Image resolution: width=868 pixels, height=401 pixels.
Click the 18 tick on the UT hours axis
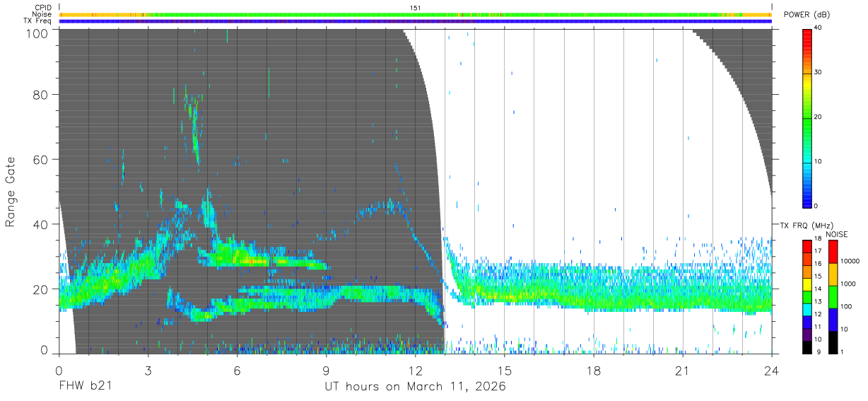(x=594, y=371)
